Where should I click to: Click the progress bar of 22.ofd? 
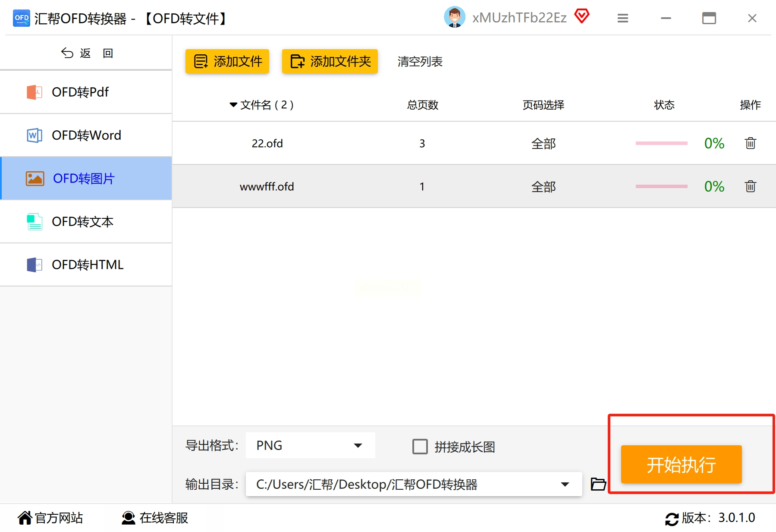click(661, 143)
